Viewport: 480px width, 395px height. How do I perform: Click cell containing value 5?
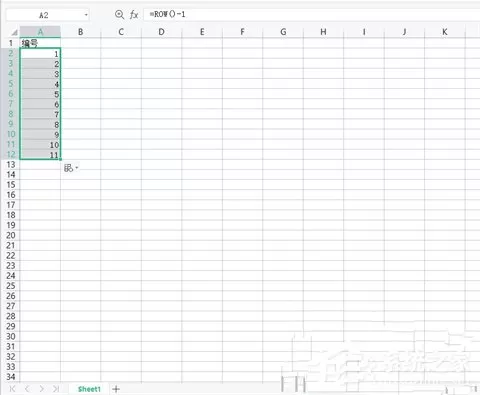click(x=40, y=94)
